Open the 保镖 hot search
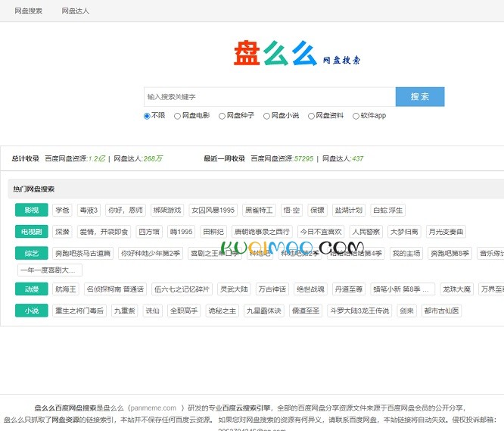This screenshot has width=504, height=431. [x=317, y=210]
